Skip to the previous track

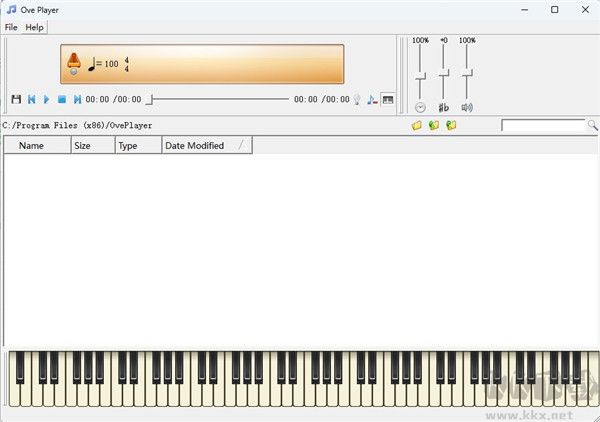click(x=31, y=99)
